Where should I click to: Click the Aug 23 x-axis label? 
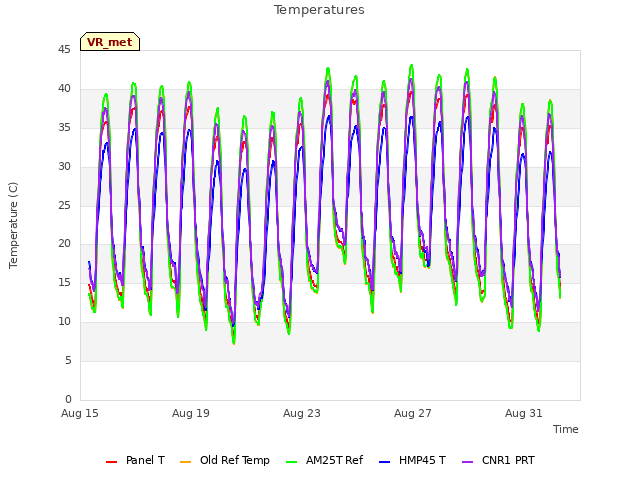[x=302, y=413]
